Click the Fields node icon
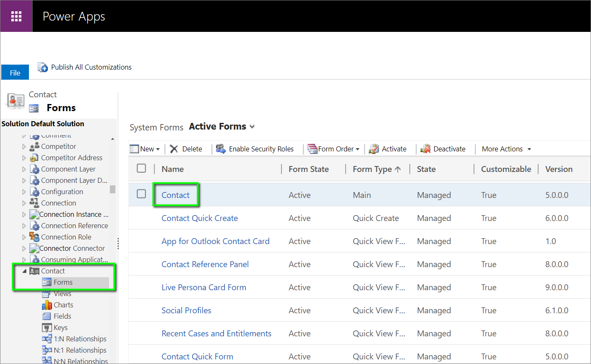 point(47,316)
